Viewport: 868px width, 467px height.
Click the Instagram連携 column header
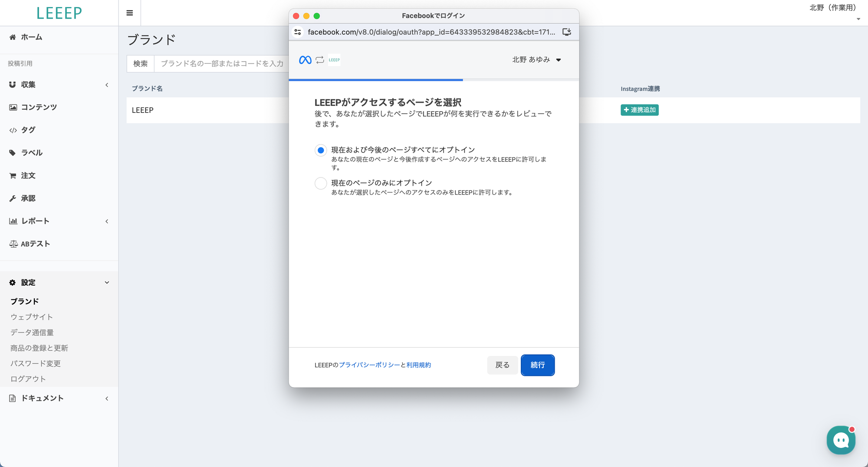(640, 89)
